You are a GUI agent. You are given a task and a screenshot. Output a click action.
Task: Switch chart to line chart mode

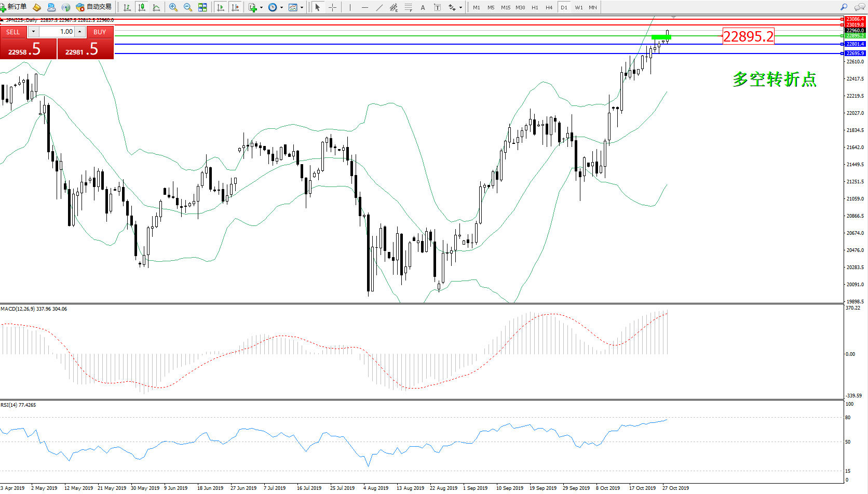pyautogui.click(x=156, y=7)
